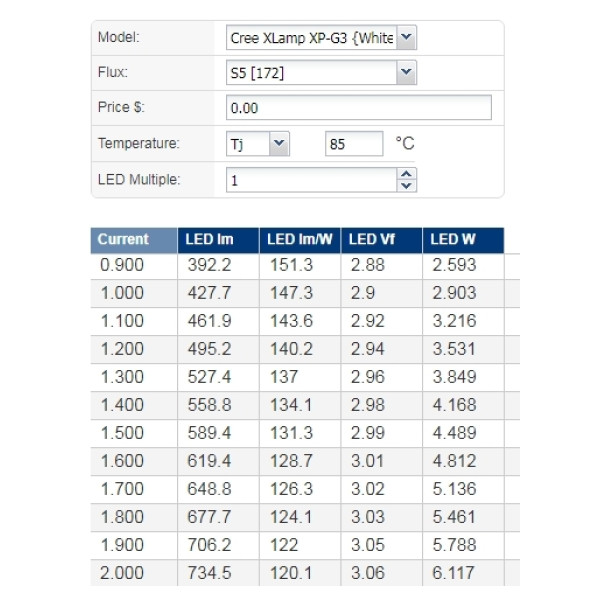Click the LED Multiple number field
This screenshot has height=600, width=600.
click(312, 180)
